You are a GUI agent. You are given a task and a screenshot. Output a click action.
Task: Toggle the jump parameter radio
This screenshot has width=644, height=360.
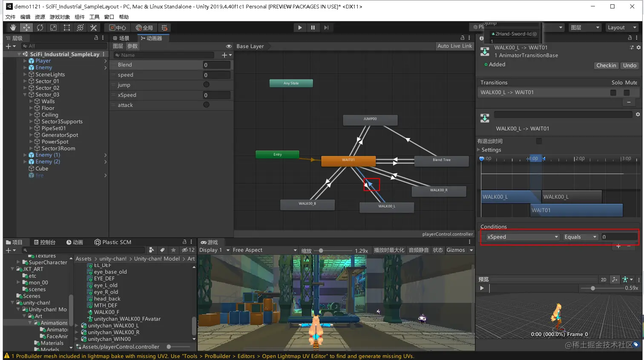click(x=206, y=85)
